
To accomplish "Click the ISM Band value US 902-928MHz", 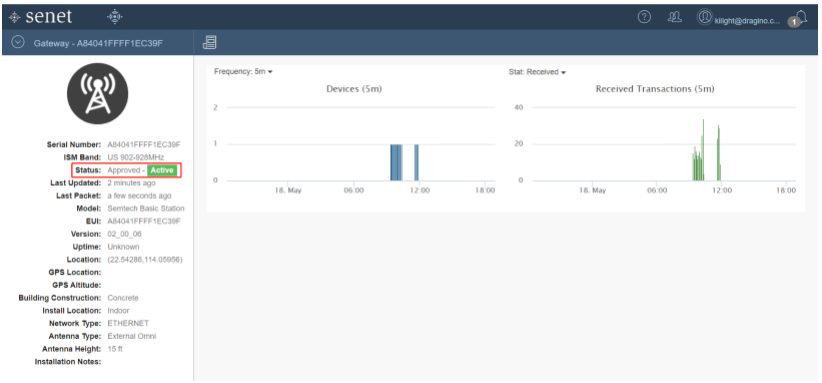I will 136,157.
